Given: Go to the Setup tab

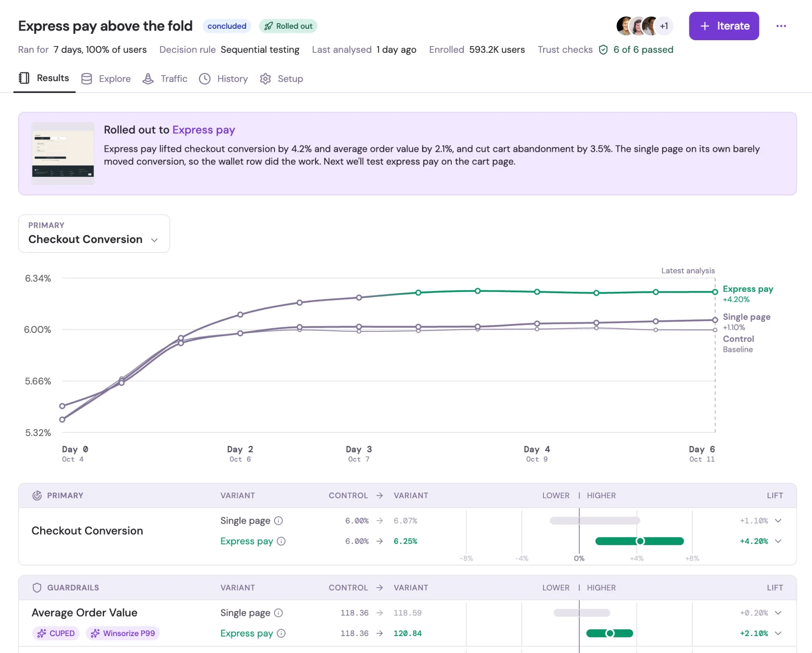Looking at the screenshot, I should tap(281, 79).
